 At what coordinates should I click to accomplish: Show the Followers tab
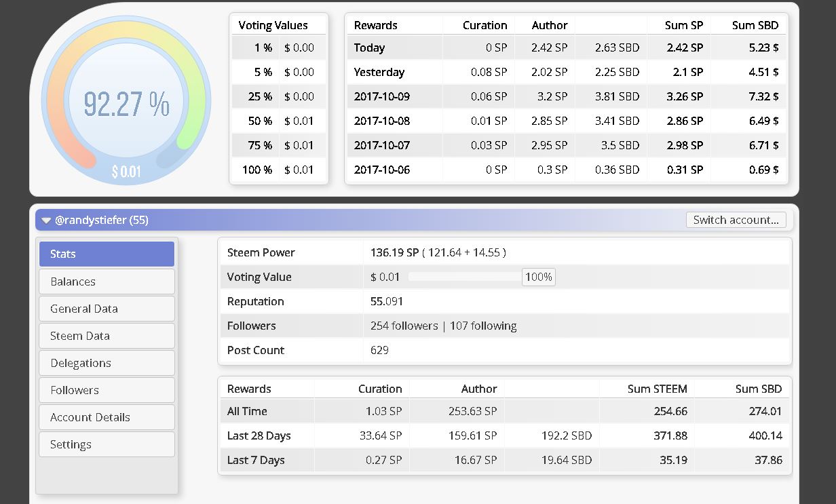pyautogui.click(x=107, y=390)
